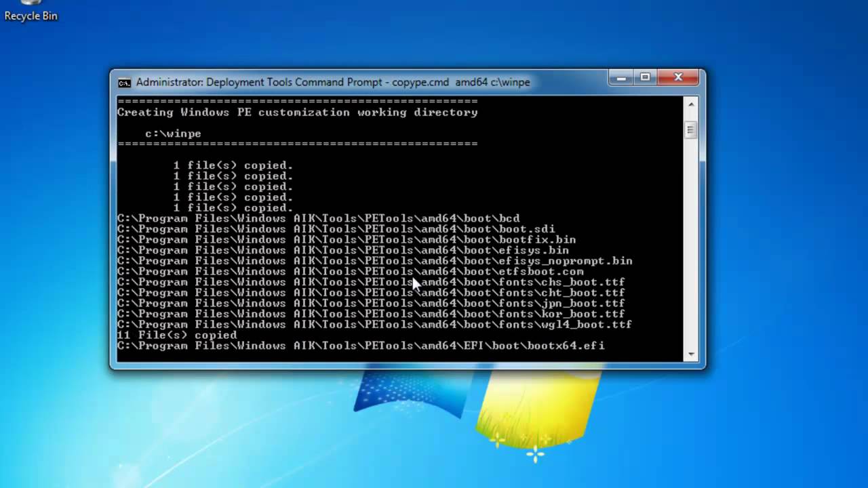Click the 'c:\winpe' path line

173,134
